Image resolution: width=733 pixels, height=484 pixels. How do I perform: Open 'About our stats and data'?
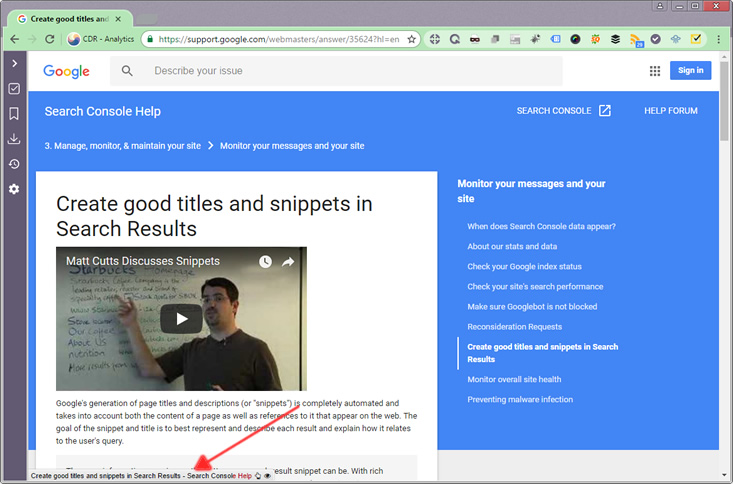(x=512, y=246)
